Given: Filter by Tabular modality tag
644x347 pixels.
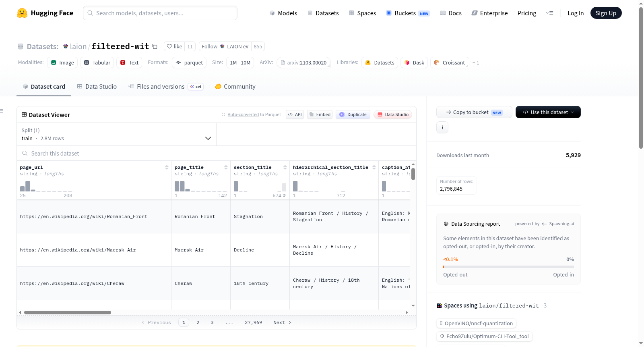Looking at the screenshot, I should (97, 62).
